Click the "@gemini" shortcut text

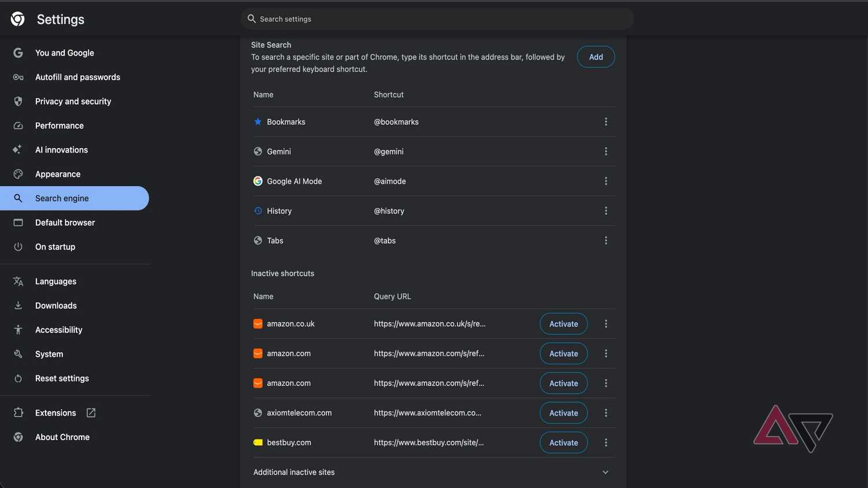pos(389,151)
